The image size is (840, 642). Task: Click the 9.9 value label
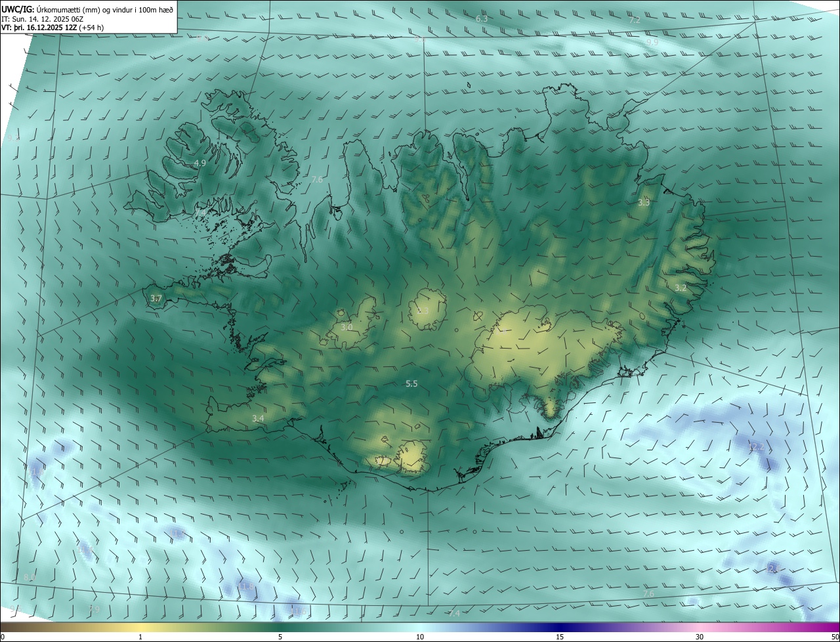point(652,42)
